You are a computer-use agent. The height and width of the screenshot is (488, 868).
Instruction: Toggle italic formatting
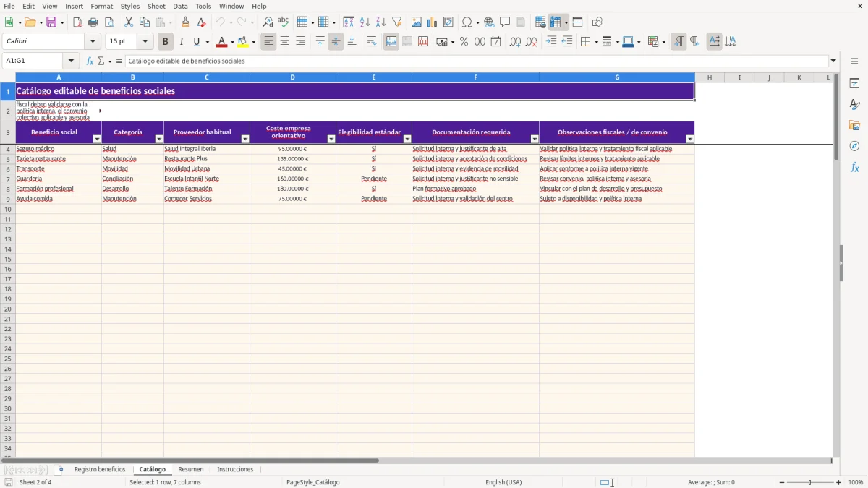coord(182,42)
